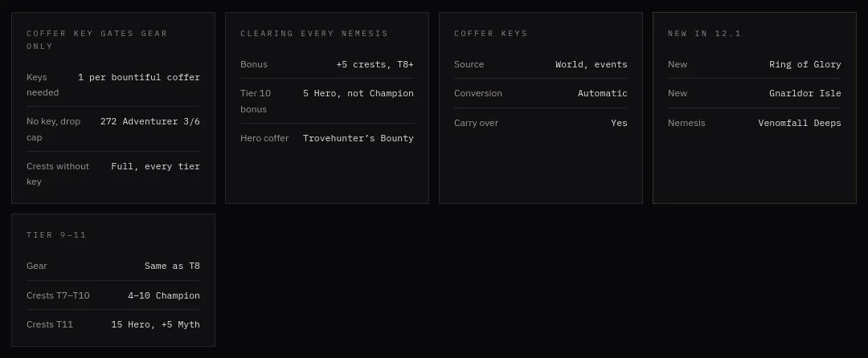Click the 'New in 12.1' card heading
Screen dimensions: 868x358
click(704, 33)
